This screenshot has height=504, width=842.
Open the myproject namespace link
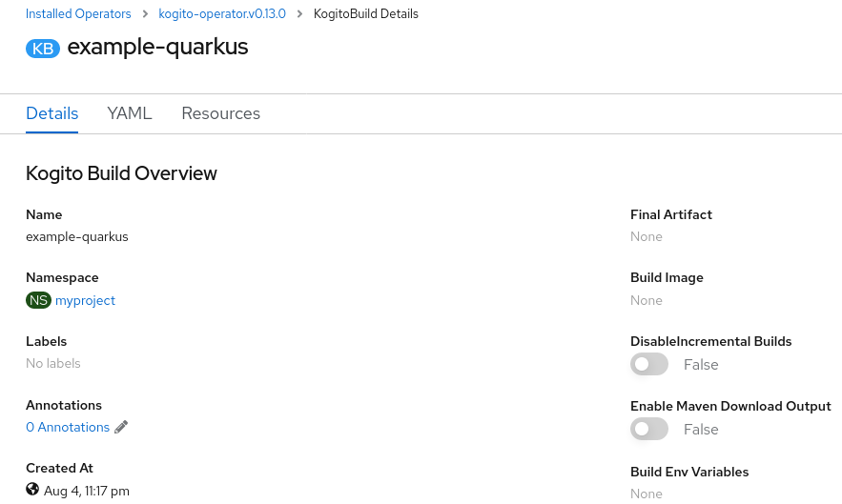coord(86,300)
